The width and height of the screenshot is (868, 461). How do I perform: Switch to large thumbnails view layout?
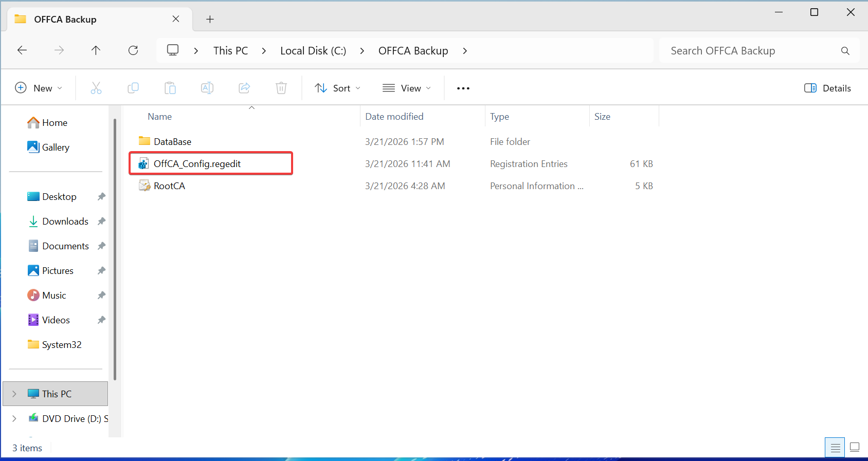[855, 447]
